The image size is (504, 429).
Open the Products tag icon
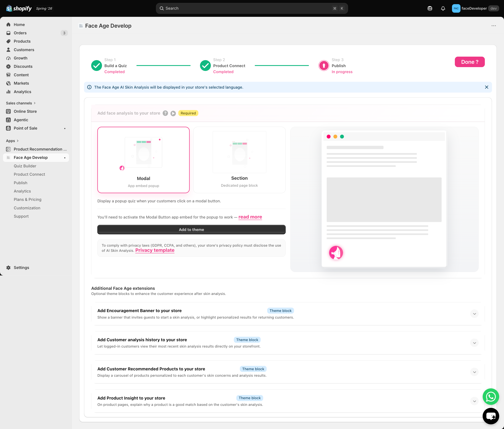click(8, 41)
